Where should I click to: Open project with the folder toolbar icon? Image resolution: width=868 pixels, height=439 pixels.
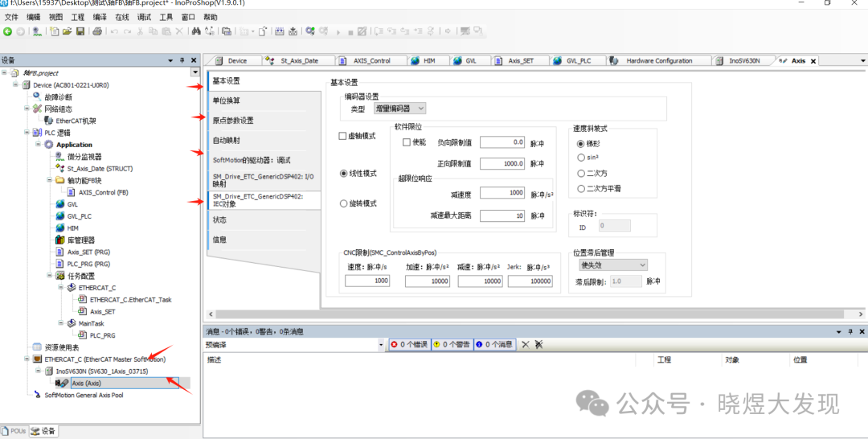click(x=68, y=31)
